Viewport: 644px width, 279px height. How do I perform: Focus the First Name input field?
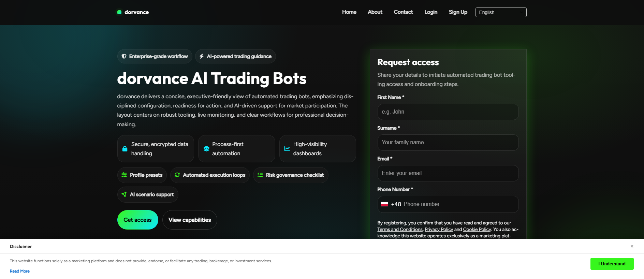click(448, 112)
